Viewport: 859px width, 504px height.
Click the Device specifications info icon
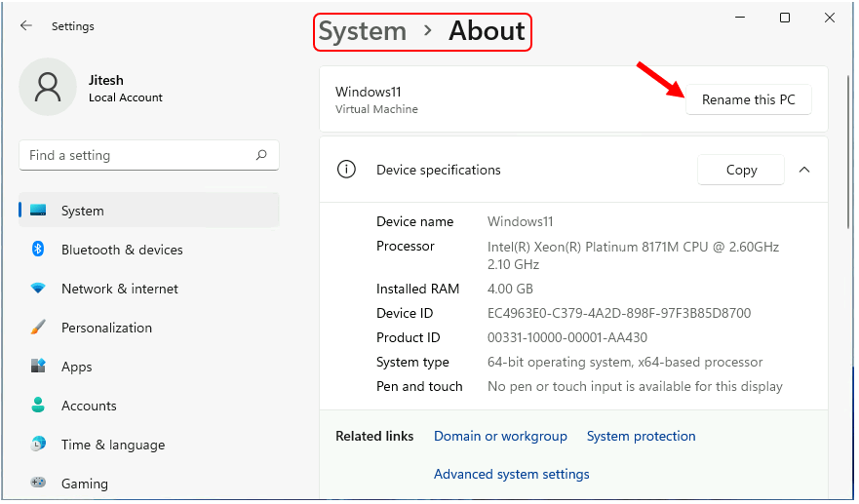[346, 170]
